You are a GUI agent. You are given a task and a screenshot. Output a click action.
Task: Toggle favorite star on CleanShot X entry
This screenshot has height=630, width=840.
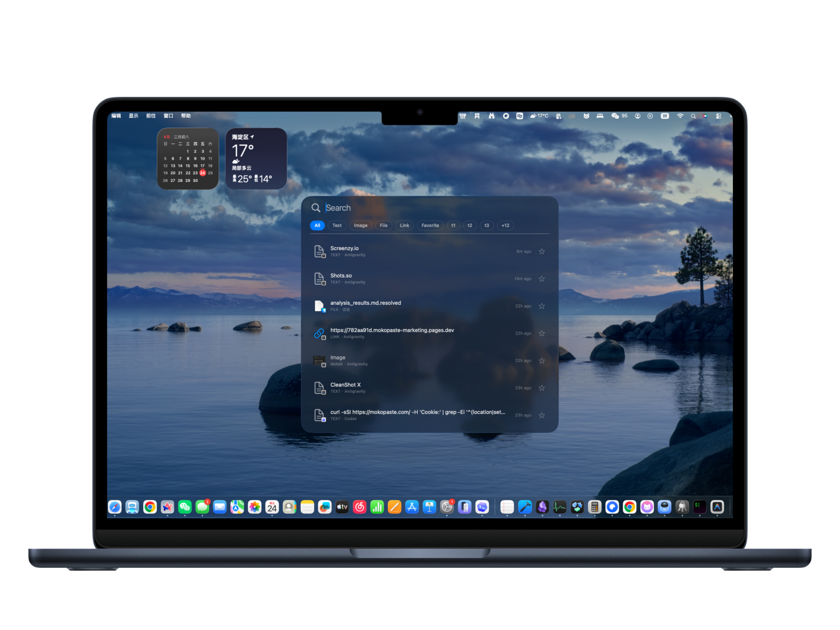pyautogui.click(x=542, y=388)
